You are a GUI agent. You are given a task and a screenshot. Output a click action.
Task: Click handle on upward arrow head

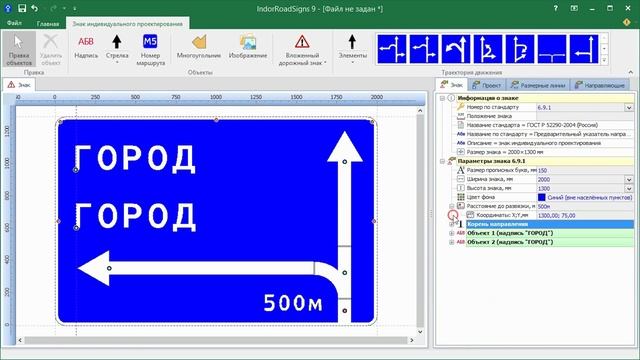345,162
